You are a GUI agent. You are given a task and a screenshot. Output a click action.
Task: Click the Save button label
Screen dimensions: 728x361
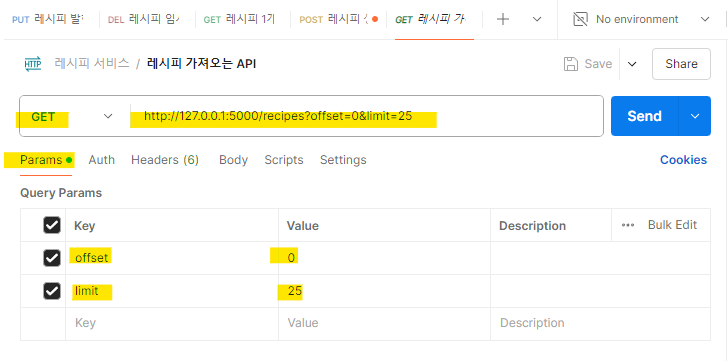[598, 64]
